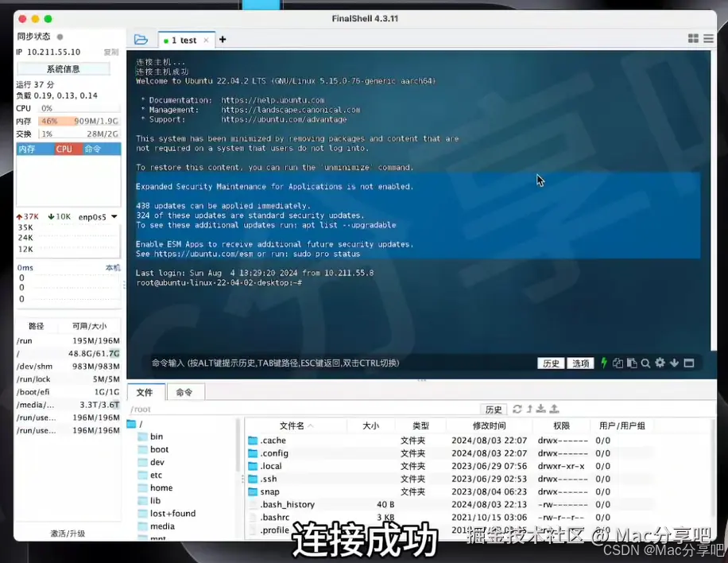The height and width of the screenshot is (563, 728).
Task: Click the green lightning quick command icon
Action: pos(603,363)
